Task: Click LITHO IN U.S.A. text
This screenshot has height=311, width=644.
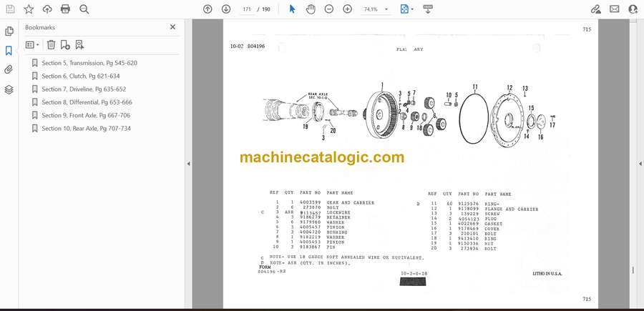Action: [x=547, y=273]
